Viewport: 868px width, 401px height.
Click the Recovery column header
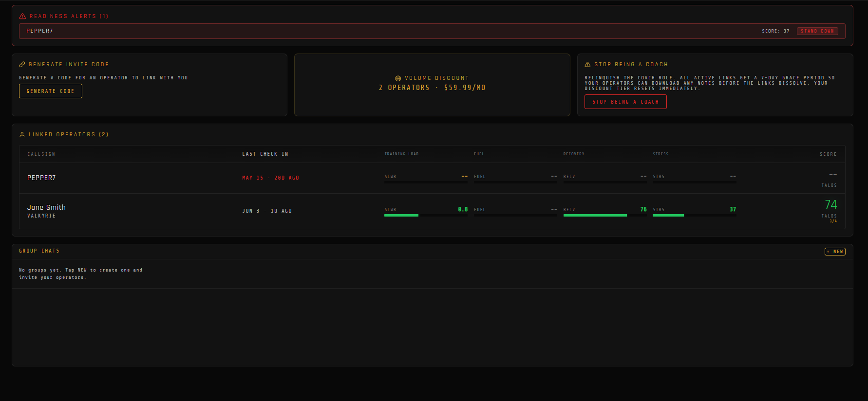(x=574, y=154)
